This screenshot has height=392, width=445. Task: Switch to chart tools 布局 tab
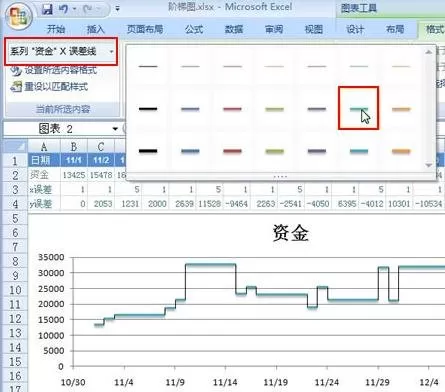[x=395, y=29]
